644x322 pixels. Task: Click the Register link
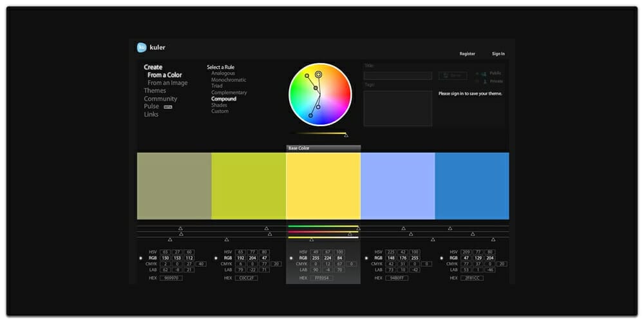point(468,54)
